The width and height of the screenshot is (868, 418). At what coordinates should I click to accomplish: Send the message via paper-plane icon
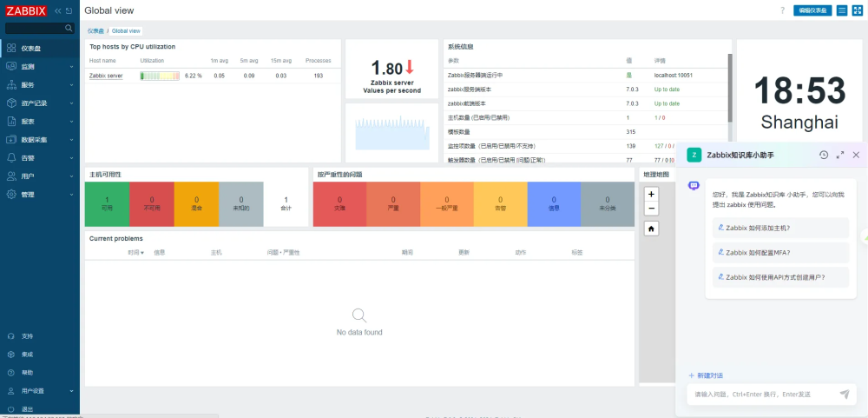pyautogui.click(x=845, y=395)
